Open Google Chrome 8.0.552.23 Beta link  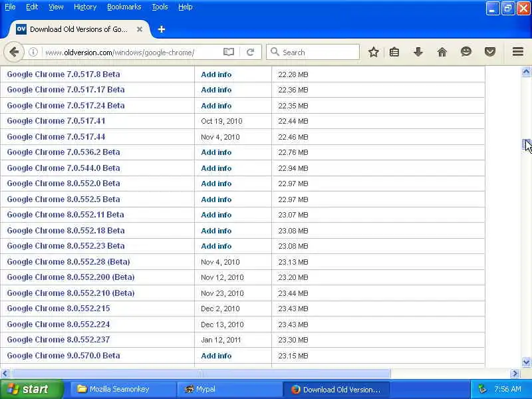[x=66, y=245]
